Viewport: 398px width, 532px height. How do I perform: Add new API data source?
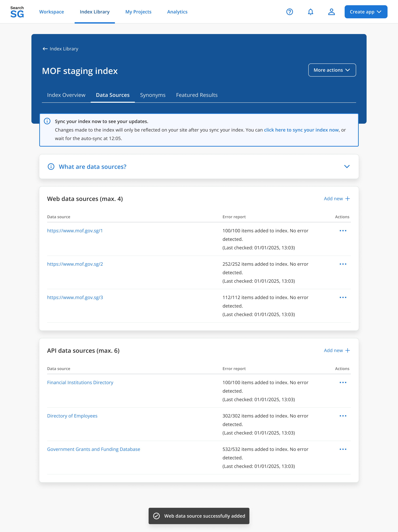click(x=337, y=350)
